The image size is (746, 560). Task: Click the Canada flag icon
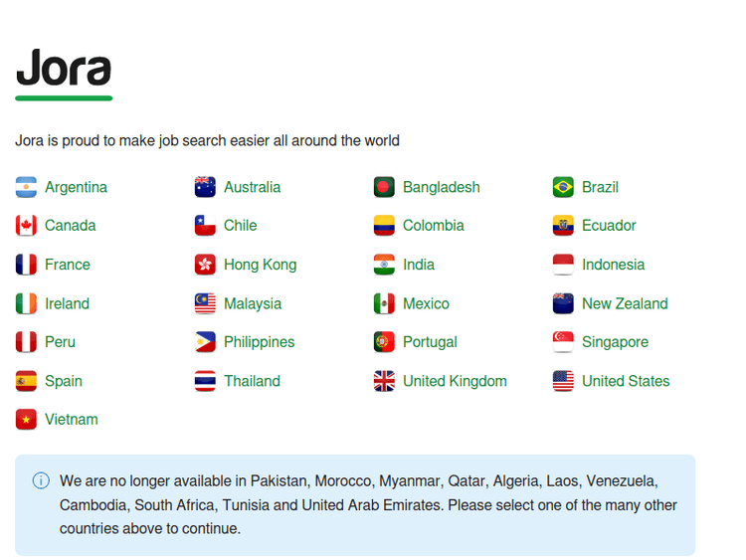pos(26,226)
